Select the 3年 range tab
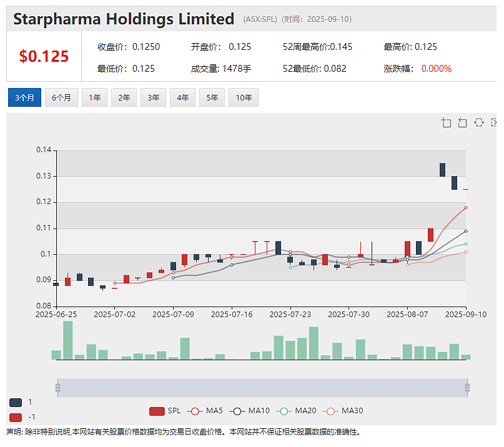The image size is (504, 447). 153,97
